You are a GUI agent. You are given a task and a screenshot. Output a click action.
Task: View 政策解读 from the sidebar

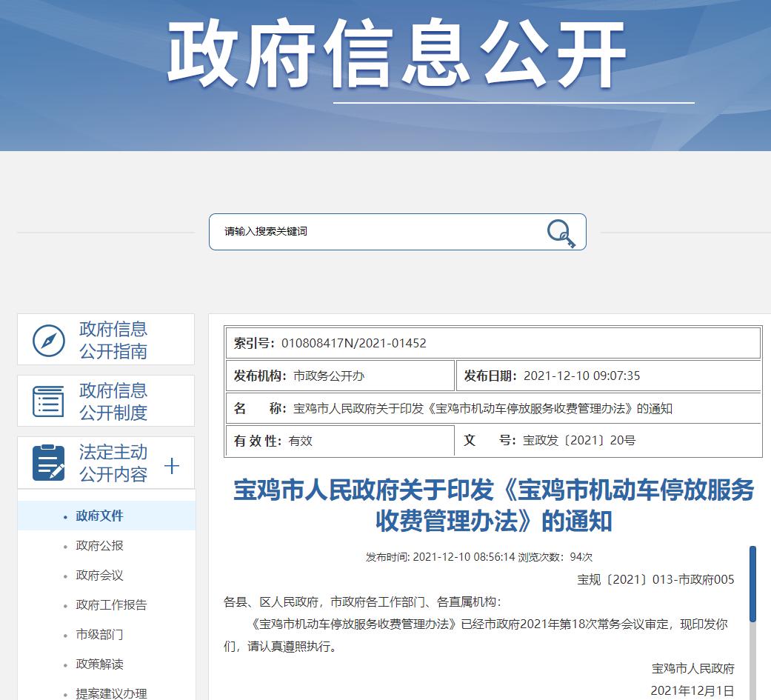point(99,664)
